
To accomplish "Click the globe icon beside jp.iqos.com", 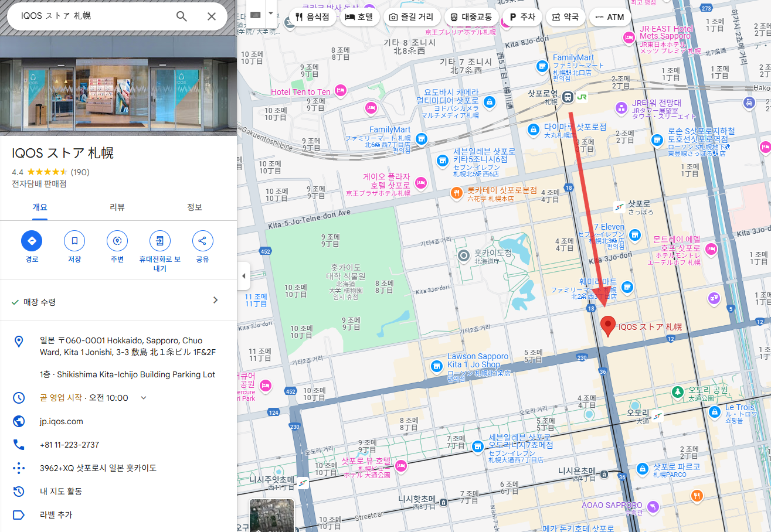I will click(x=19, y=421).
